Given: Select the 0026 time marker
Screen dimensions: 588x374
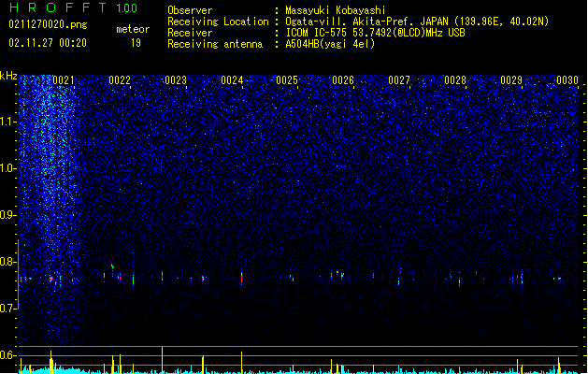Looking at the screenshot, I should pos(343,80).
